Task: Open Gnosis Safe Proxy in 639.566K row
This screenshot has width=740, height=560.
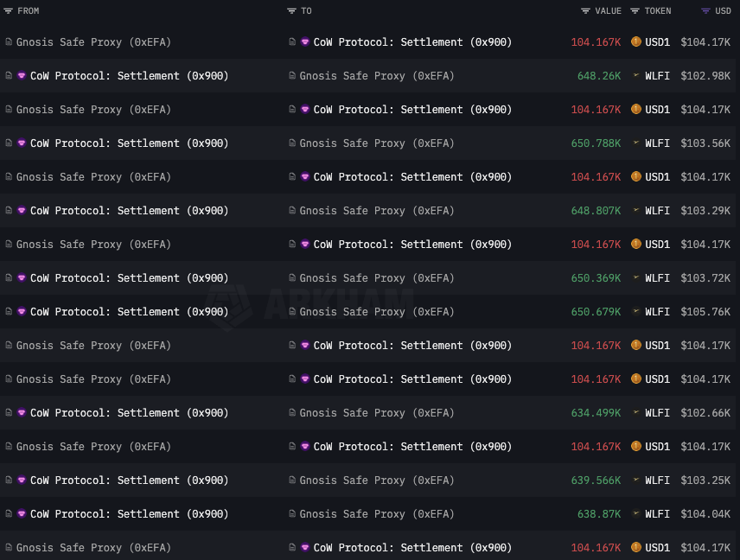Action: pyautogui.click(x=376, y=480)
